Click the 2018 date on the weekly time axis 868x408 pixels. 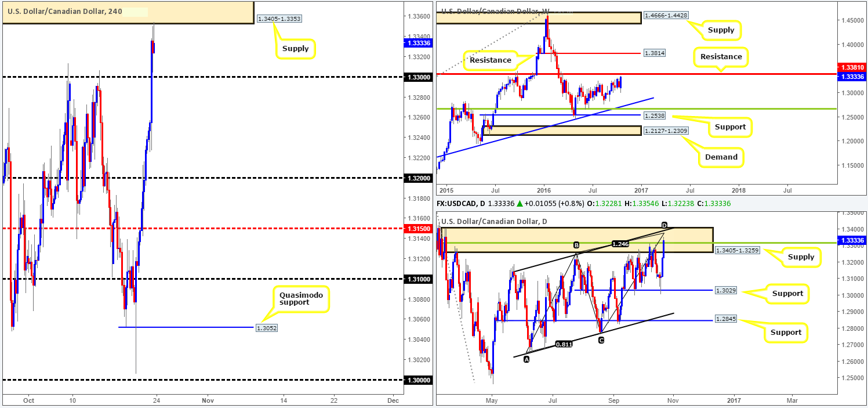(x=739, y=190)
